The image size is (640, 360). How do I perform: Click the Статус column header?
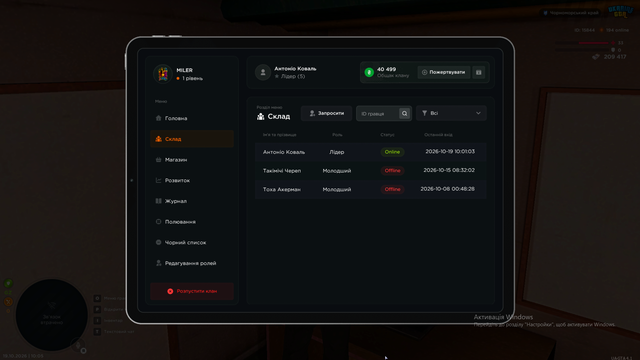tap(387, 135)
